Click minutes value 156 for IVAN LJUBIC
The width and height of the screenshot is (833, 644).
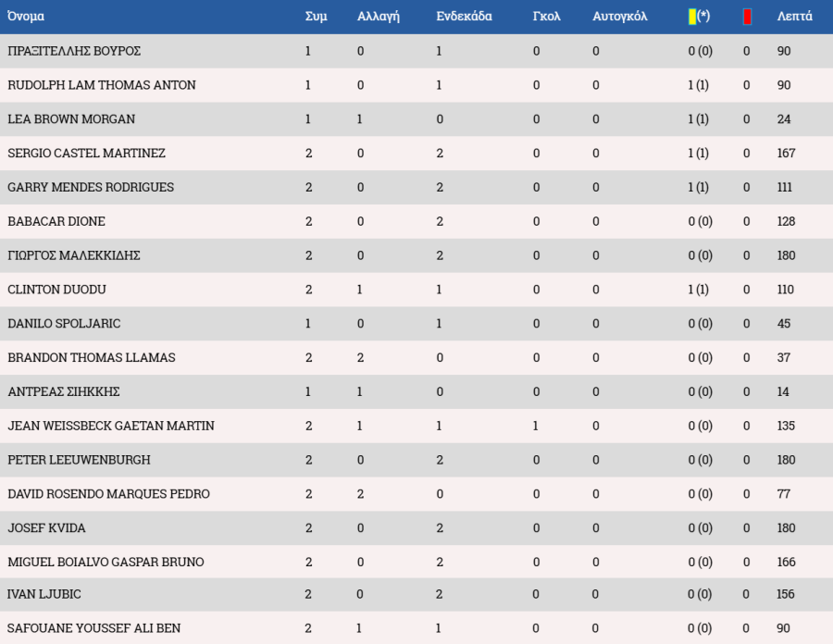[x=785, y=594]
